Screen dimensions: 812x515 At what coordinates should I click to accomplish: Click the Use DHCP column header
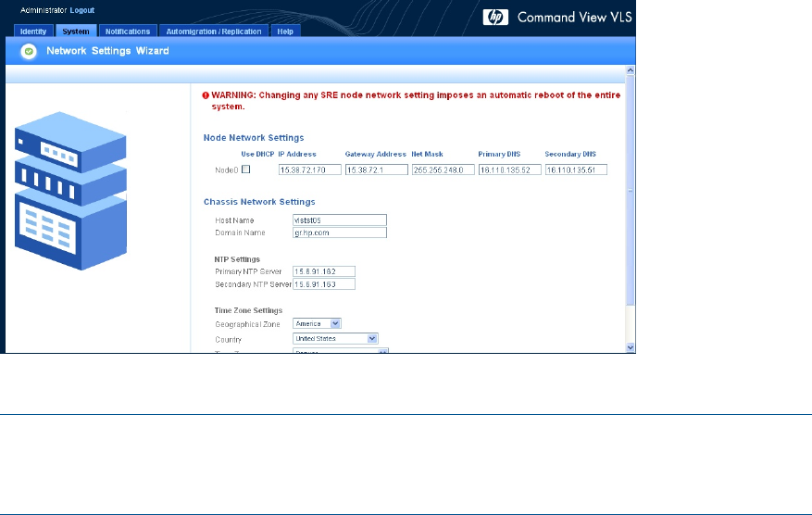257,154
